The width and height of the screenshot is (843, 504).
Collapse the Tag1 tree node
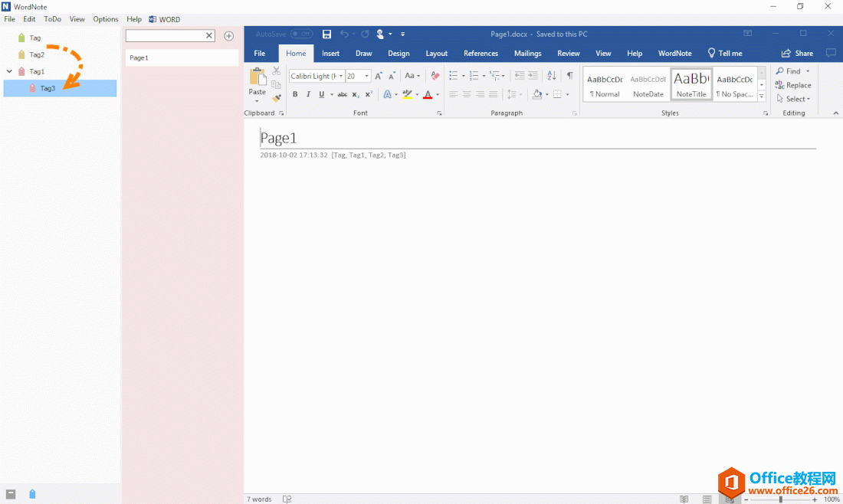[x=9, y=71]
